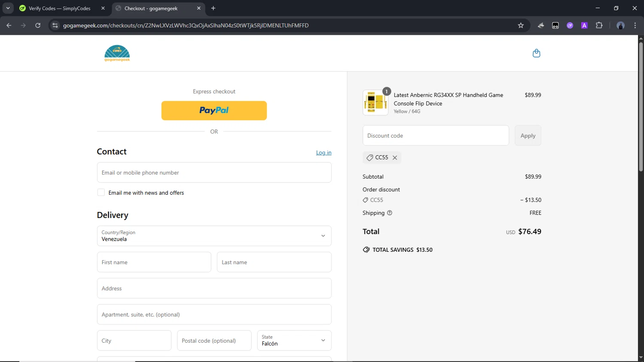The width and height of the screenshot is (644, 362).
Task: Click the shipping info question mark icon
Action: click(x=389, y=213)
